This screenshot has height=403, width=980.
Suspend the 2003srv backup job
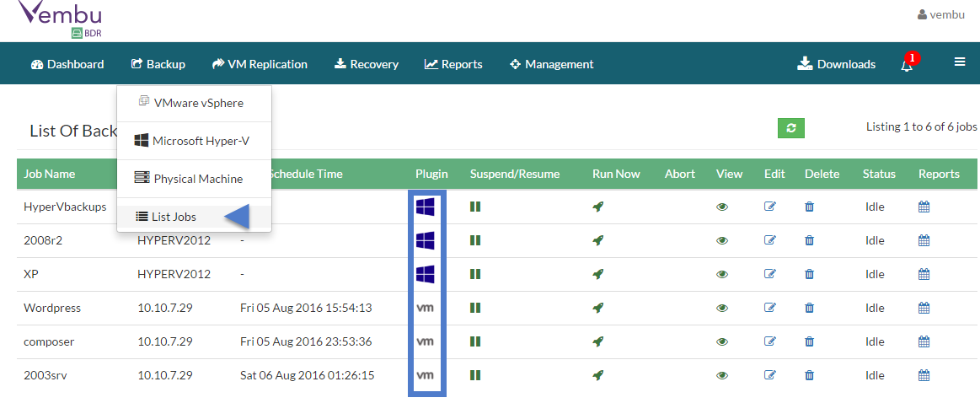coord(475,375)
